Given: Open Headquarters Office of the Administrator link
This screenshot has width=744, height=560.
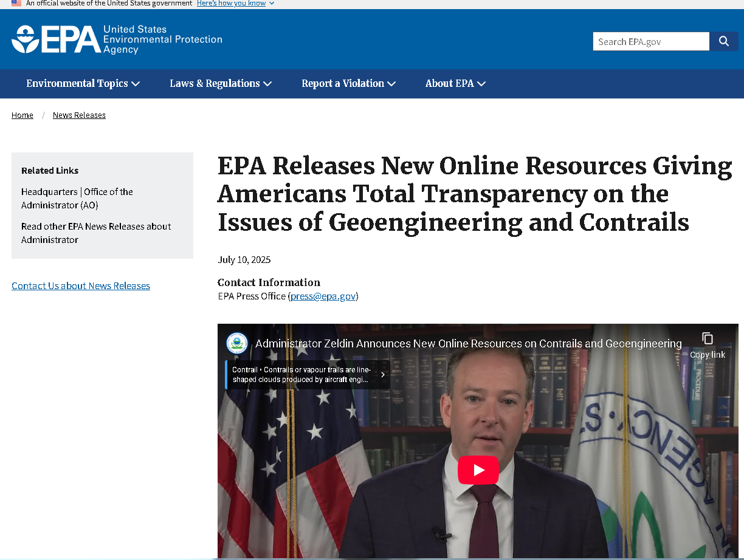Looking at the screenshot, I should [77, 199].
